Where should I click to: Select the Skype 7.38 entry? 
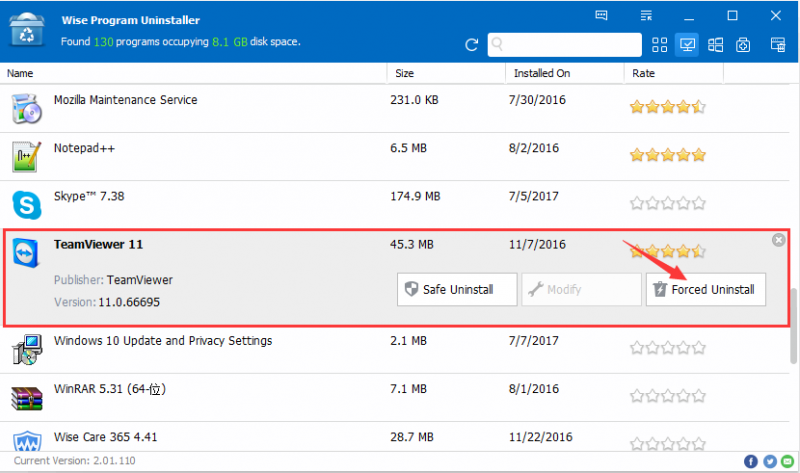pos(395,205)
